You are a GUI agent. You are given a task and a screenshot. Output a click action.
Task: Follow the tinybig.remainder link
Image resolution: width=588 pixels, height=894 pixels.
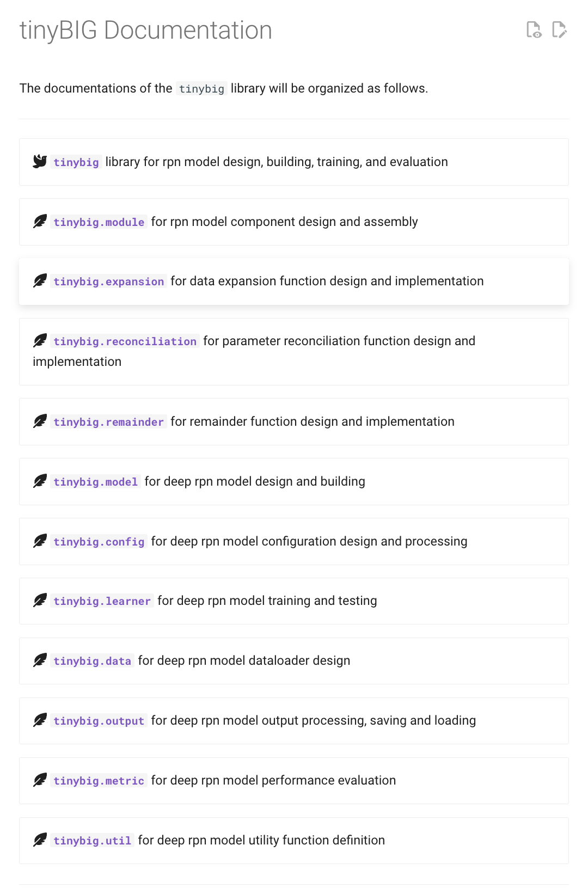[x=109, y=422]
